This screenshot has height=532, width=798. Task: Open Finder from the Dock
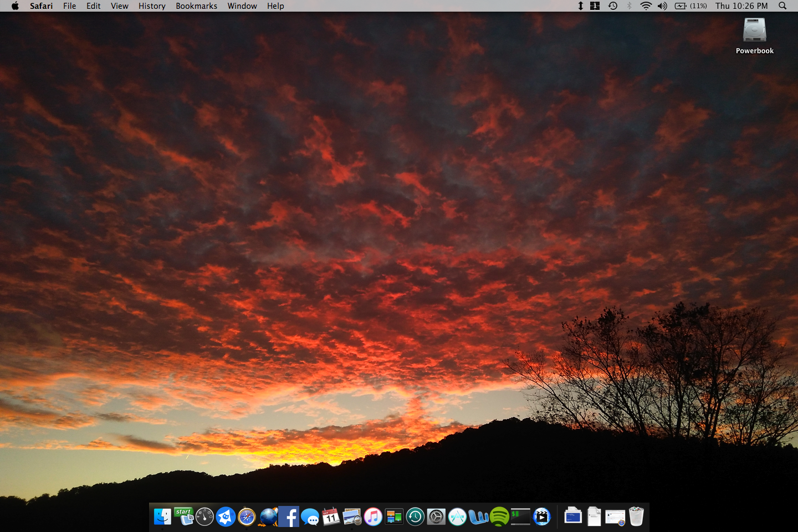click(162, 516)
